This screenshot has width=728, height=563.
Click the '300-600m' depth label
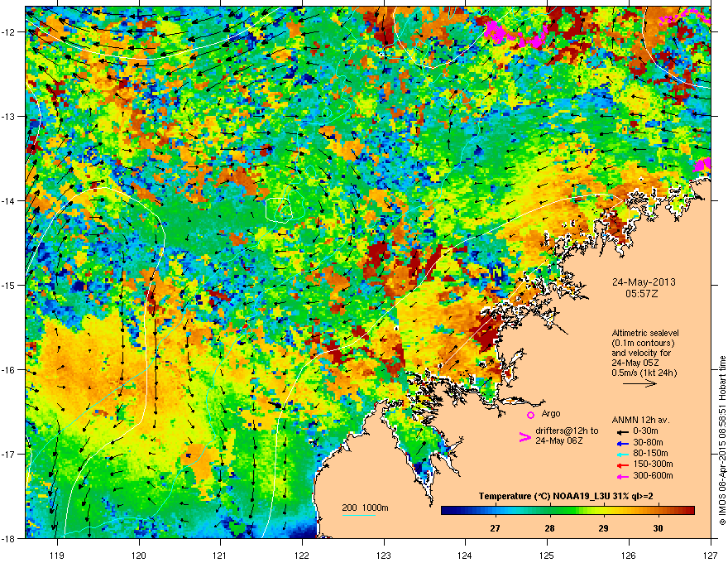point(653,475)
